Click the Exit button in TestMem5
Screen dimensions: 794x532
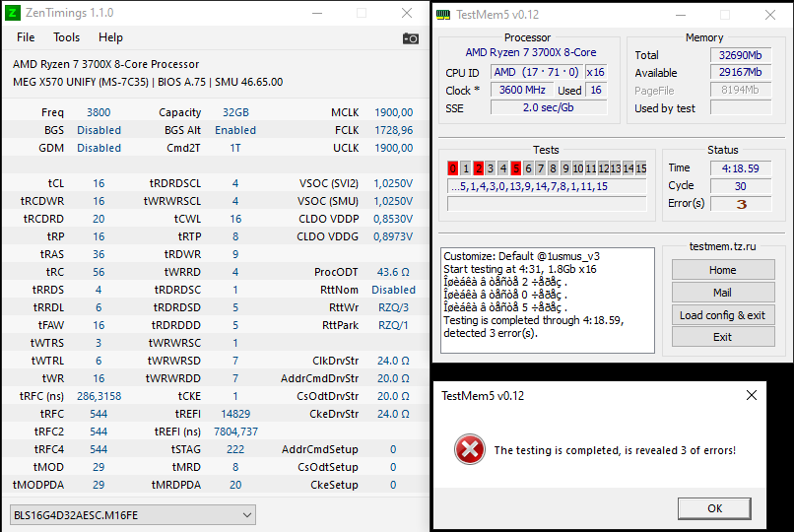[723, 337]
